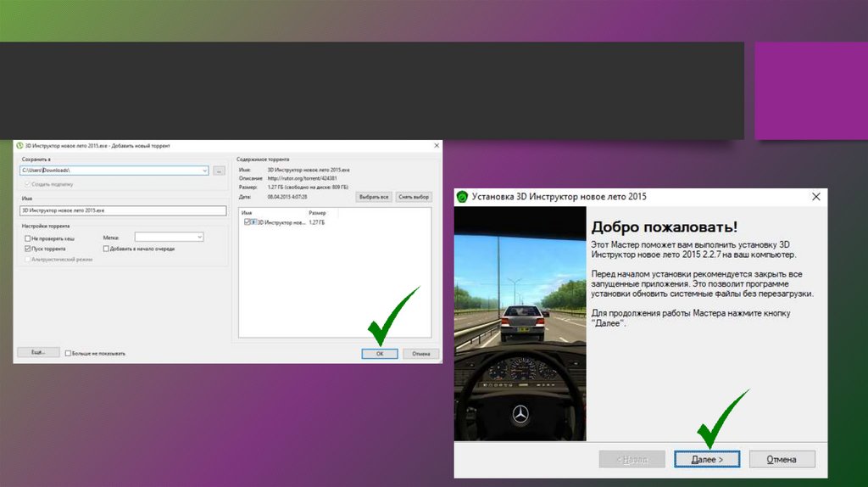Click the date value 08.04.2015 4:07:28
Screen dimensions: 868x487
(287, 197)
